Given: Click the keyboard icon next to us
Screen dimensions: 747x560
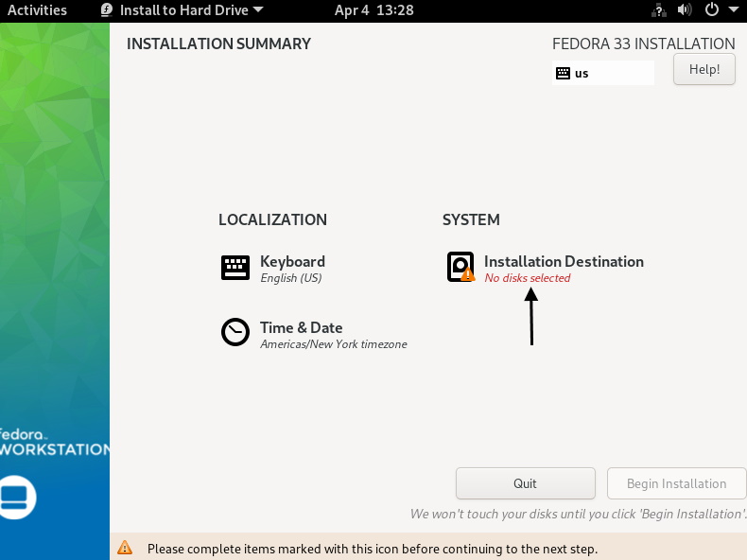Looking at the screenshot, I should coord(564,73).
